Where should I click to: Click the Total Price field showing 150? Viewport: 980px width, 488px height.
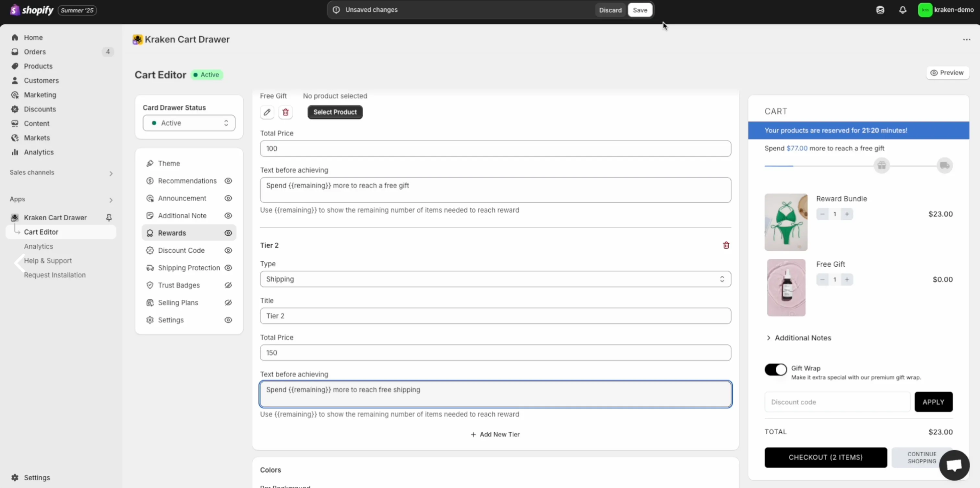(495, 353)
